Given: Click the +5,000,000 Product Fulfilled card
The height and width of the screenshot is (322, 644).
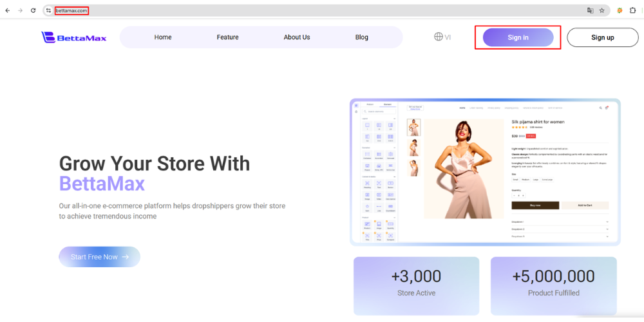Looking at the screenshot, I should pyautogui.click(x=554, y=286).
